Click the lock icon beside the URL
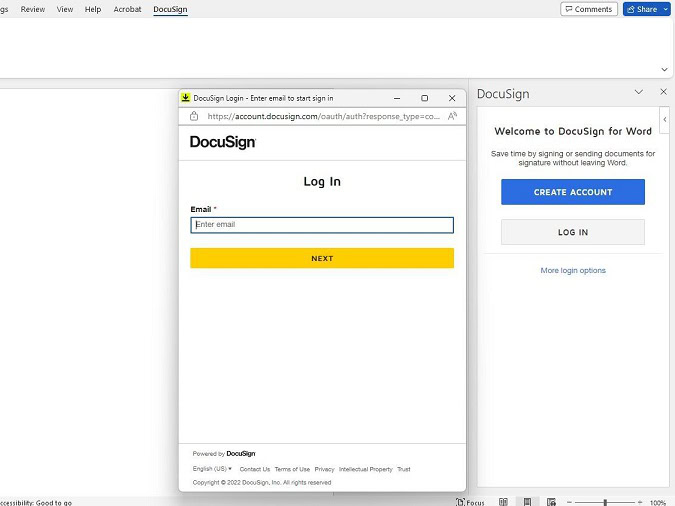The height and width of the screenshot is (506, 675). (x=194, y=116)
